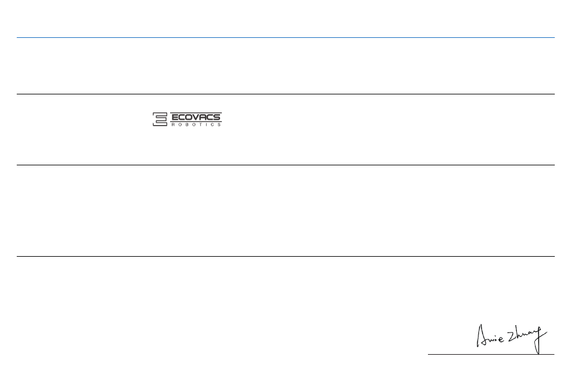Screen dimensions: 571x392
Task: Click the thin line between ECOVACS and ROBOTICS
Action: pyautogui.click(x=196, y=121)
